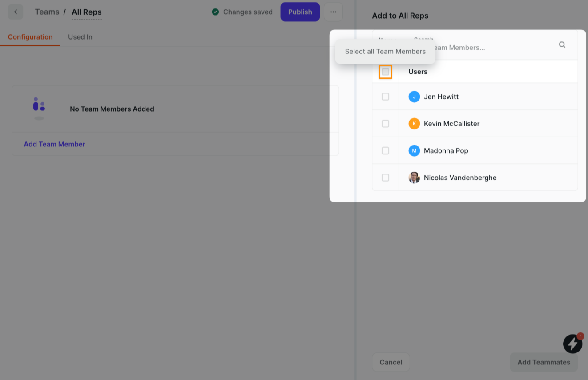
Task: Click the search magnifier icon
Action: pos(562,44)
